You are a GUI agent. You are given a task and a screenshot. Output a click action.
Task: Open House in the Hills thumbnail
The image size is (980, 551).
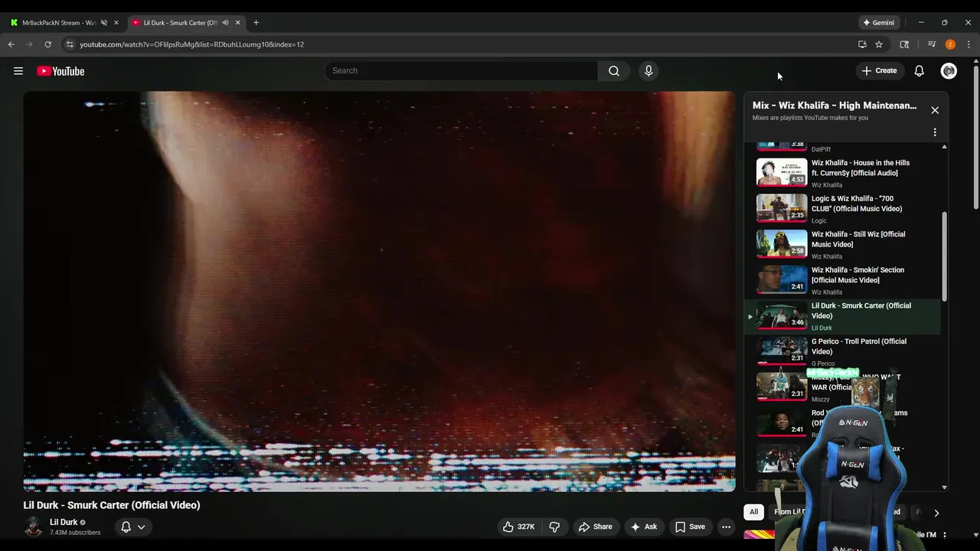(x=782, y=172)
